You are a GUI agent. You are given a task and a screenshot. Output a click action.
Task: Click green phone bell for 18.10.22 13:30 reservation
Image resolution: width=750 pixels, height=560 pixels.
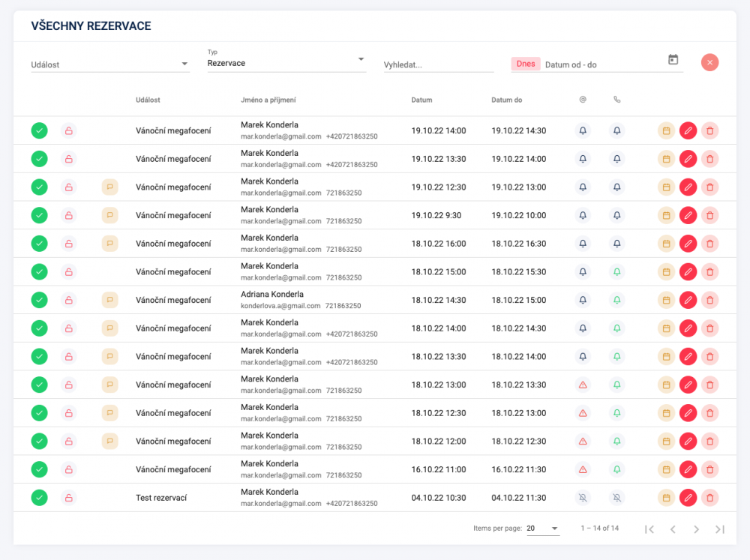[x=617, y=356]
